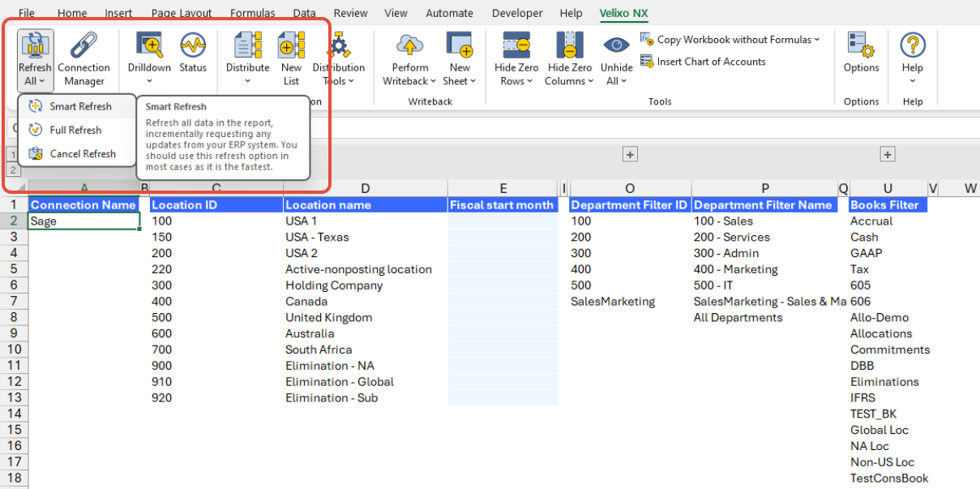The image size is (980, 489).
Task: Open the Status panel icon
Action: [x=193, y=45]
